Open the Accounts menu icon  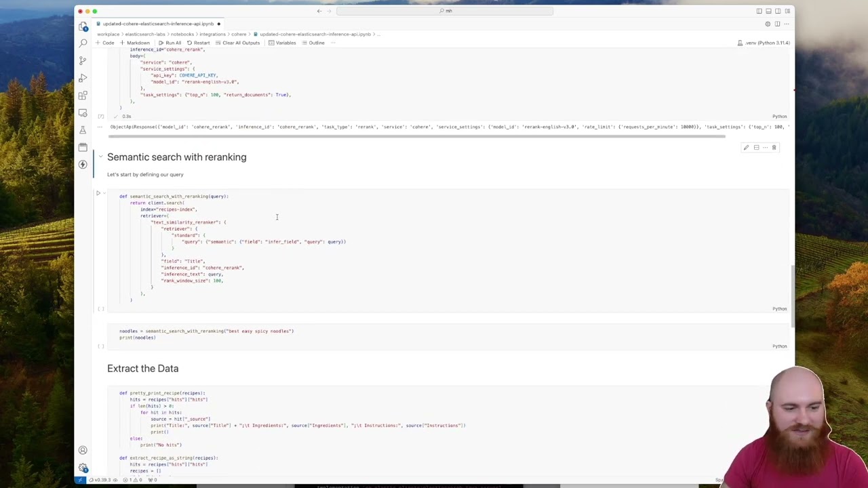click(x=83, y=450)
